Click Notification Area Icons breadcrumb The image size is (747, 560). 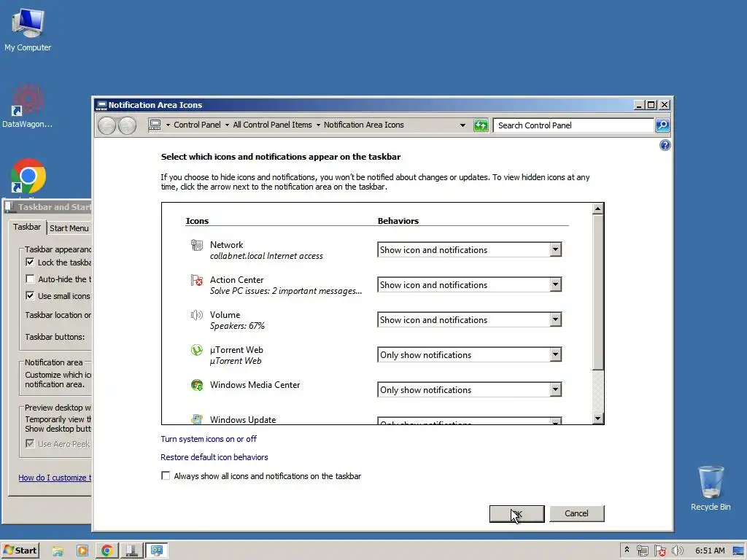(x=364, y=125)
